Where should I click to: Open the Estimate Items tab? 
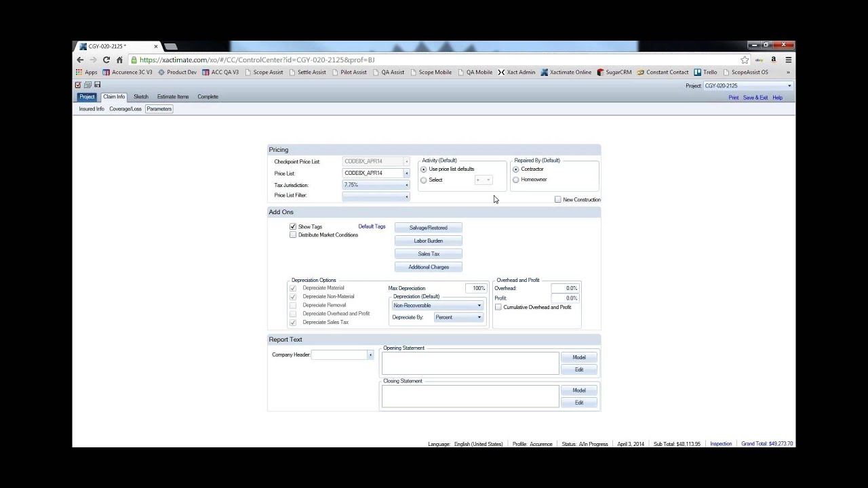point(173,97)
